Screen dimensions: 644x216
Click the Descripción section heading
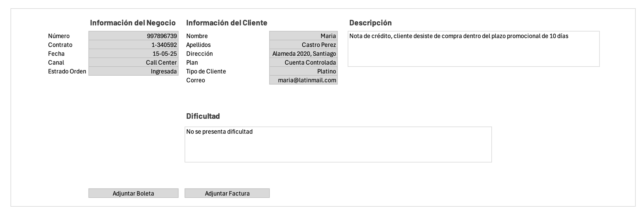(x=370, y=23)
